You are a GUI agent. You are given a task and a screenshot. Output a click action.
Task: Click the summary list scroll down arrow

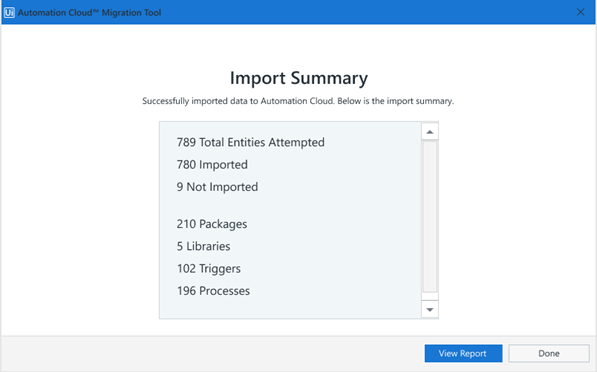click(x=430, y=310)
